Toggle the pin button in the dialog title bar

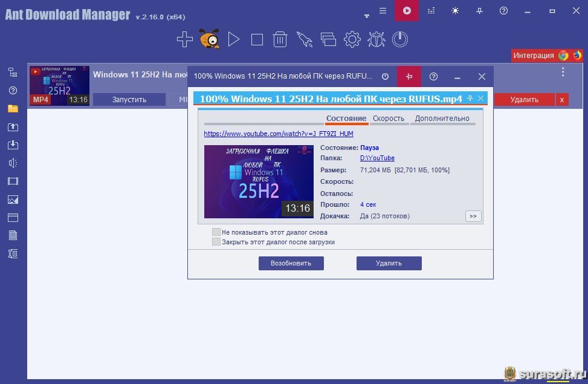[x=409, y=77]
